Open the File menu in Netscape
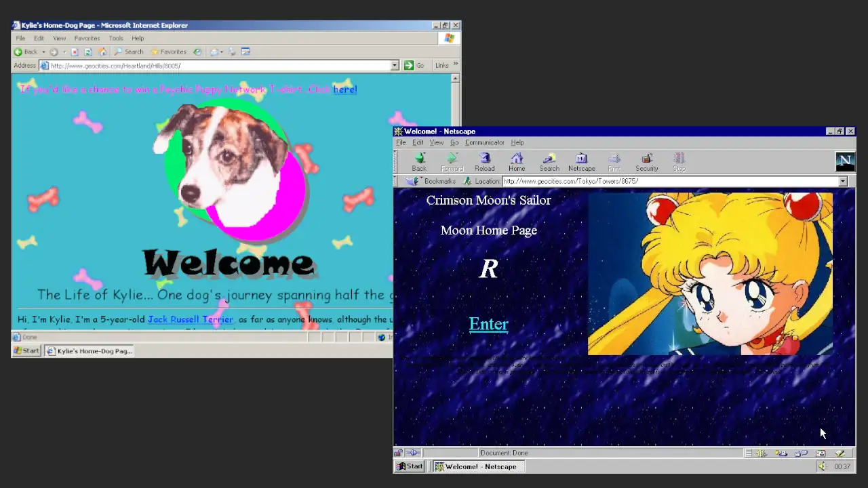This screenshot has width=868, height=488. [x=401, y=142]
